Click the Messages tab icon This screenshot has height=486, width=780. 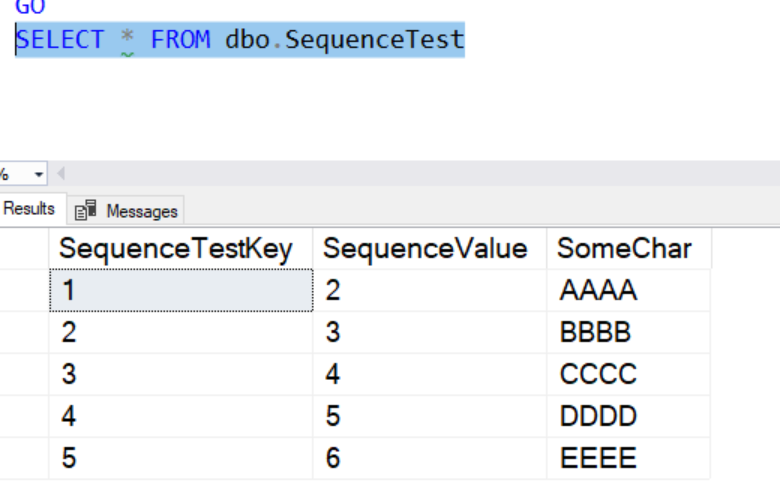87,211
